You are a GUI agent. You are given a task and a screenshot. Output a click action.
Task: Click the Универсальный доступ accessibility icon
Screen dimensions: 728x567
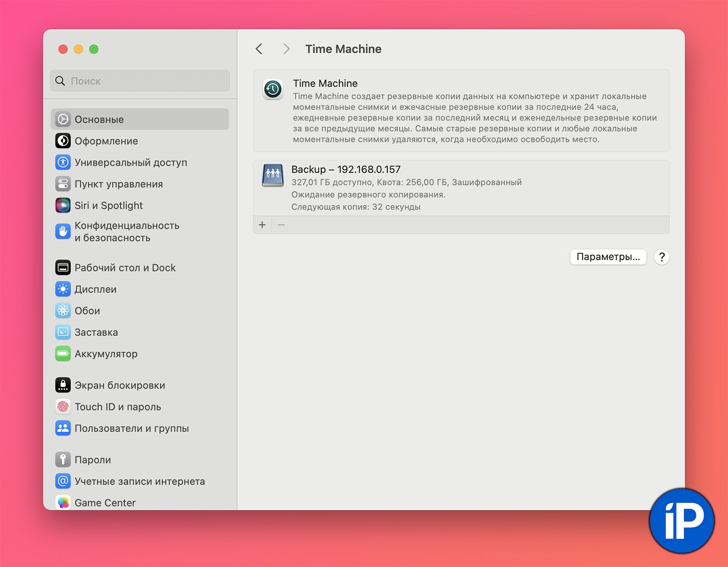(63, 162)
